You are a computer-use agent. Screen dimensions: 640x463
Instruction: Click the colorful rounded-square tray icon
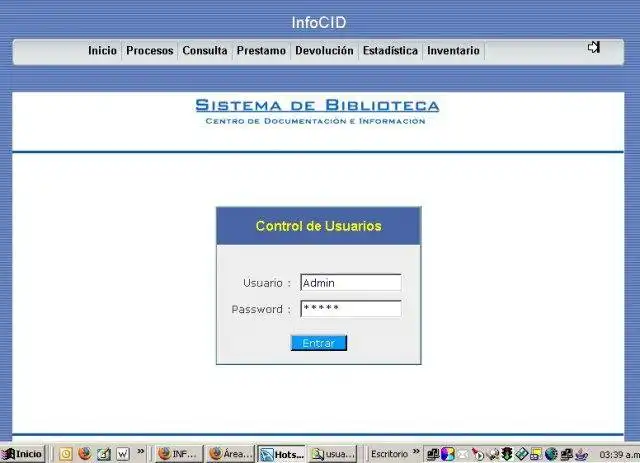click(x=448, y=454)
